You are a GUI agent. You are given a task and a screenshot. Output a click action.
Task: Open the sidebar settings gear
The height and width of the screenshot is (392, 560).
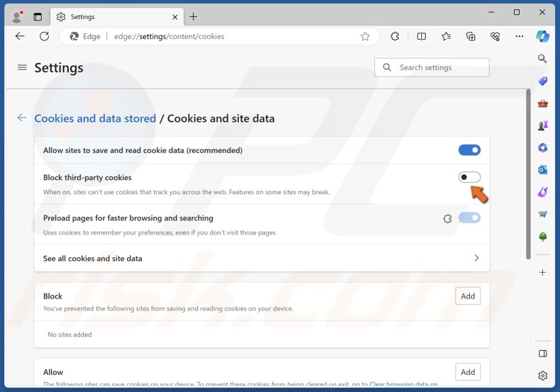click(x=542, y=376)
